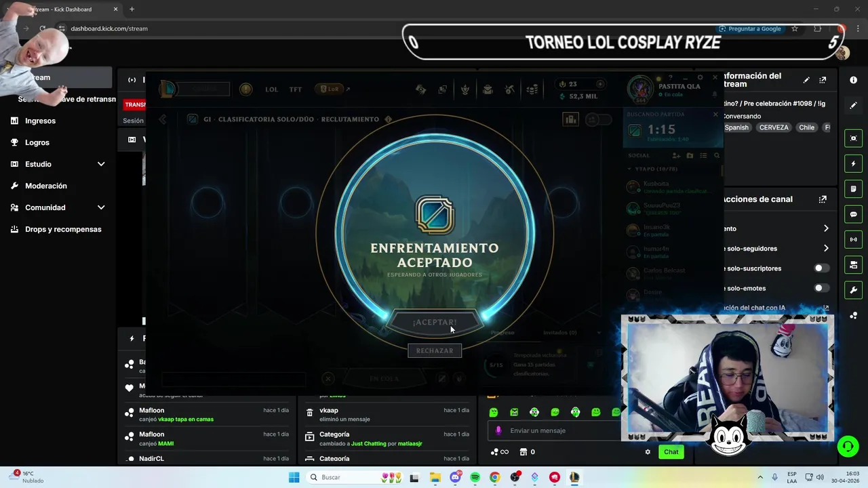The width and height of the screenshot is (868, 488).
Task: Close the Buscando Partida queue timer
Action: [715, 115]
